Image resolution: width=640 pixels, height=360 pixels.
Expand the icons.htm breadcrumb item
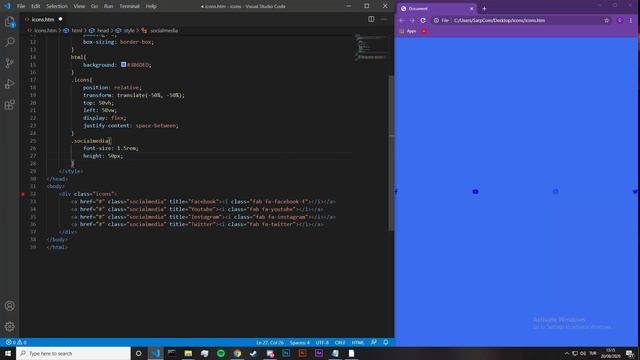42,30
